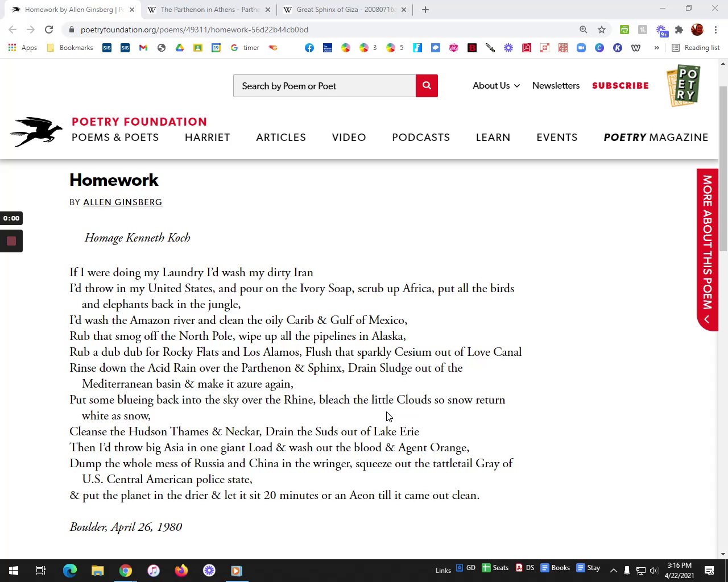Open the Harriet menu item
This screenshot has width=728, height=582.
[x=207, y=138]
